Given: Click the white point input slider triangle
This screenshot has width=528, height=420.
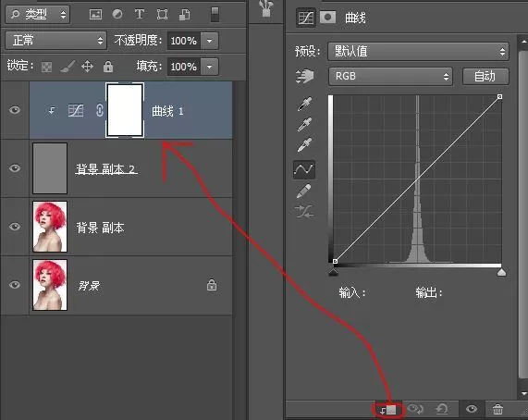Looking at the screenshot, I should (x=501, y=272).
